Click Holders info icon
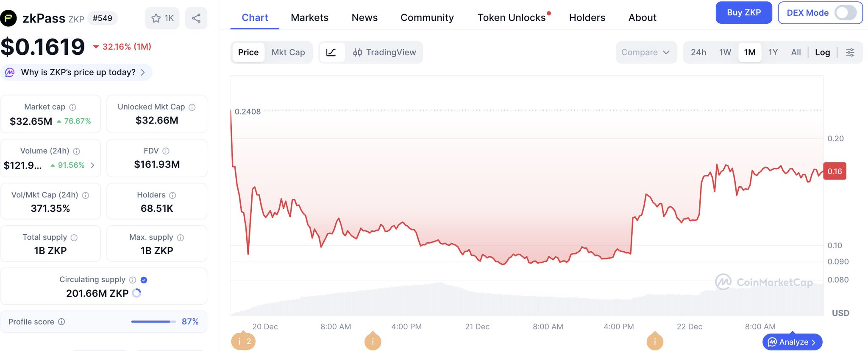Screen dimensions: 868x351 (x=172, y=195)
